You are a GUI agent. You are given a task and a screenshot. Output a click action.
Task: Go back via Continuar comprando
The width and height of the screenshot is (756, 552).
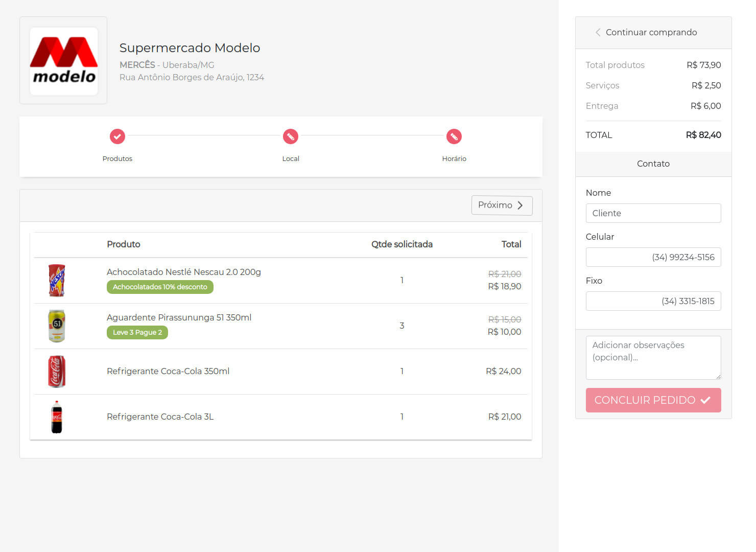(646, 32)
